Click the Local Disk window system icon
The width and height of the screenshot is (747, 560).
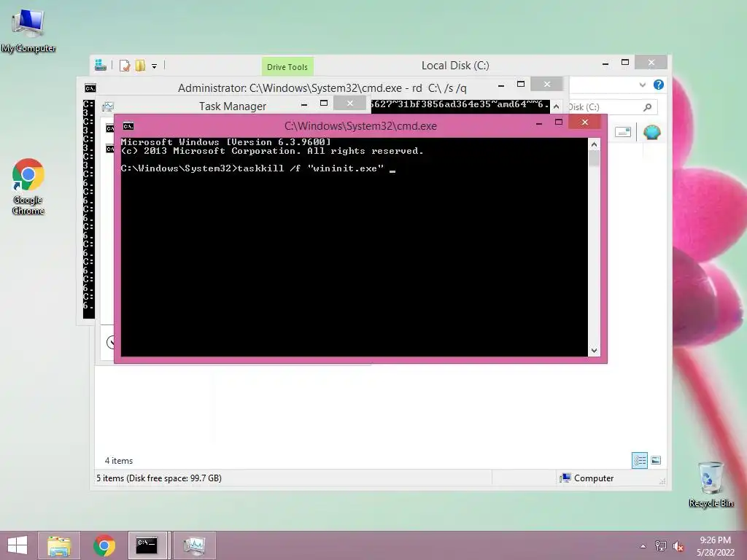coord(101,65)
